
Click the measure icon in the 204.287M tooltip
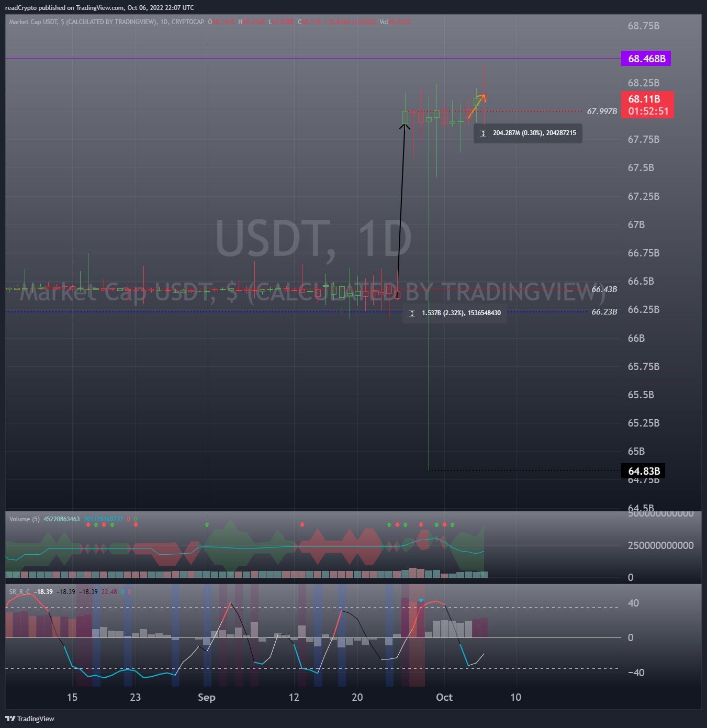pyautogui.click(x=483, y=133)
